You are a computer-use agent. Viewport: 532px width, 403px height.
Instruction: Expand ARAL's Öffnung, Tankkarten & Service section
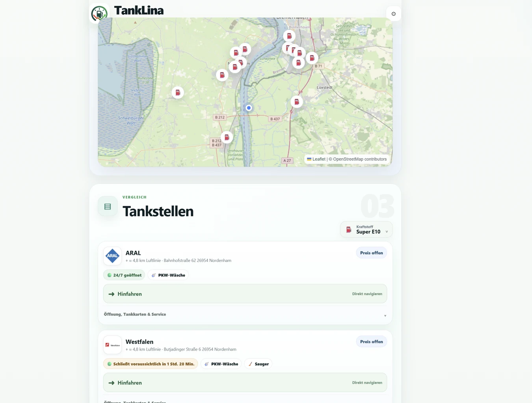pos(245,315)
